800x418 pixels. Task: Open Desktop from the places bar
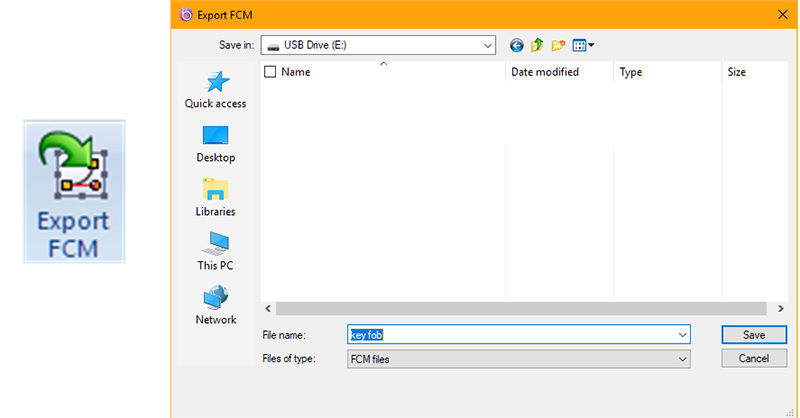(x=215, y=144)
